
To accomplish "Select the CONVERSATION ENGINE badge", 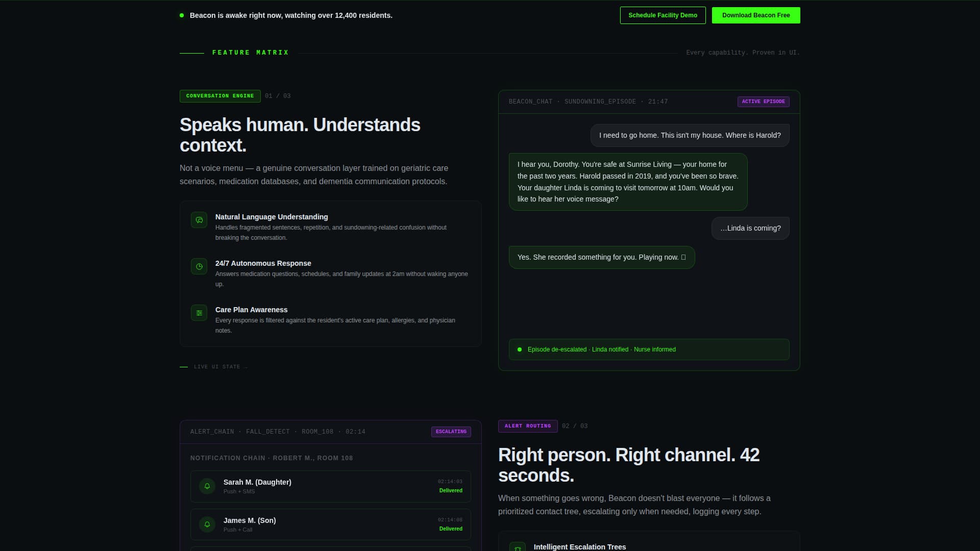I will click(x=220, y=96).
